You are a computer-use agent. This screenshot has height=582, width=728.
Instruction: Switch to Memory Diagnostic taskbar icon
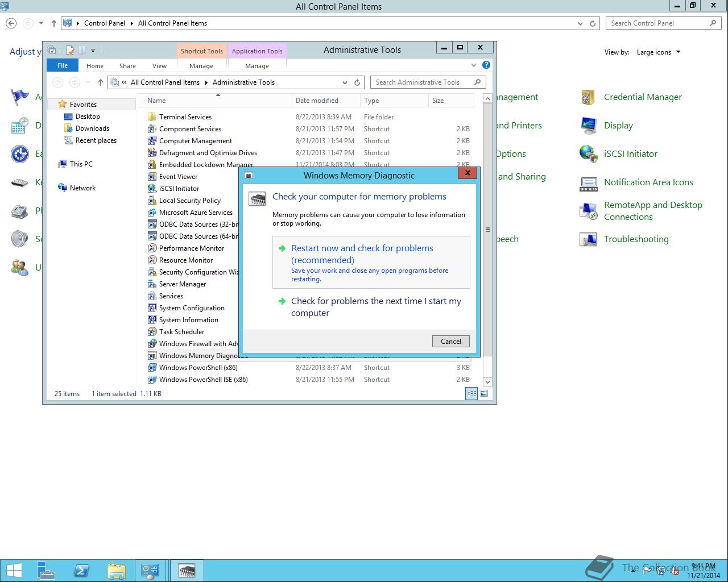pos(187,571)
